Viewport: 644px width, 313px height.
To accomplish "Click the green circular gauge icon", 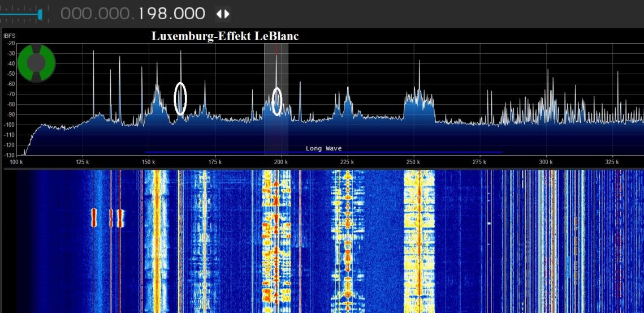I will click(x=36, y=63).
